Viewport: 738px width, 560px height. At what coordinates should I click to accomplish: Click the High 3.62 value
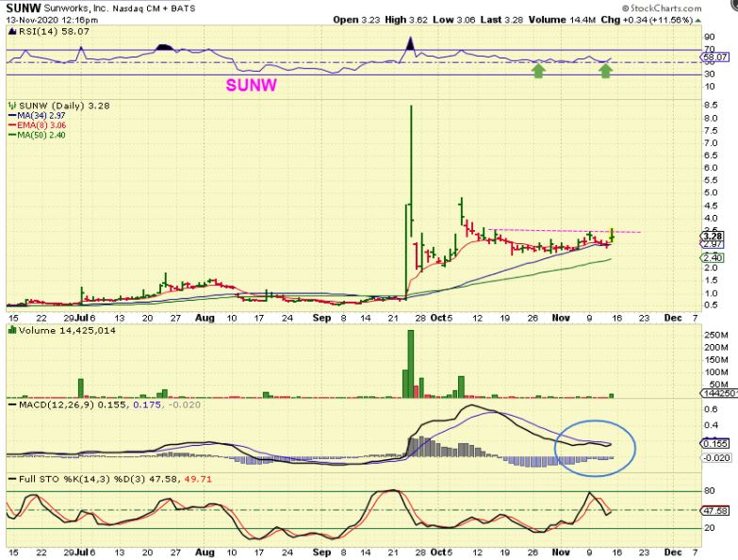pyautogui.click(x=406, y=20)
